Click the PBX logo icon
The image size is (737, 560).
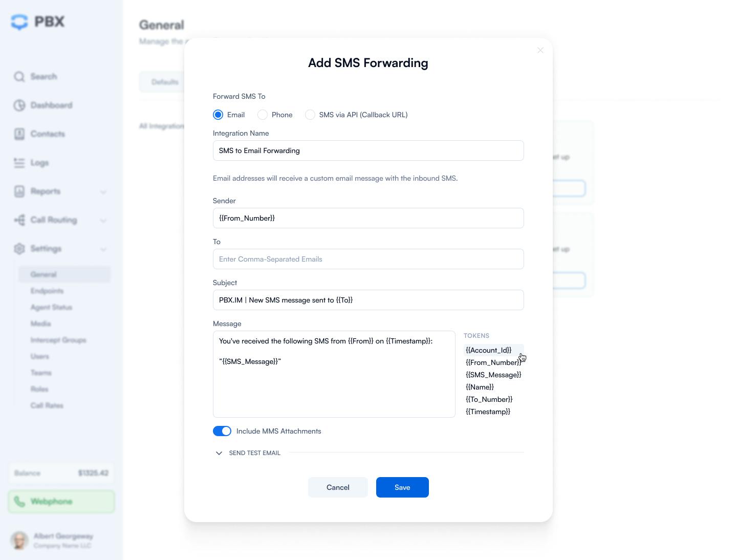(19, 22)
